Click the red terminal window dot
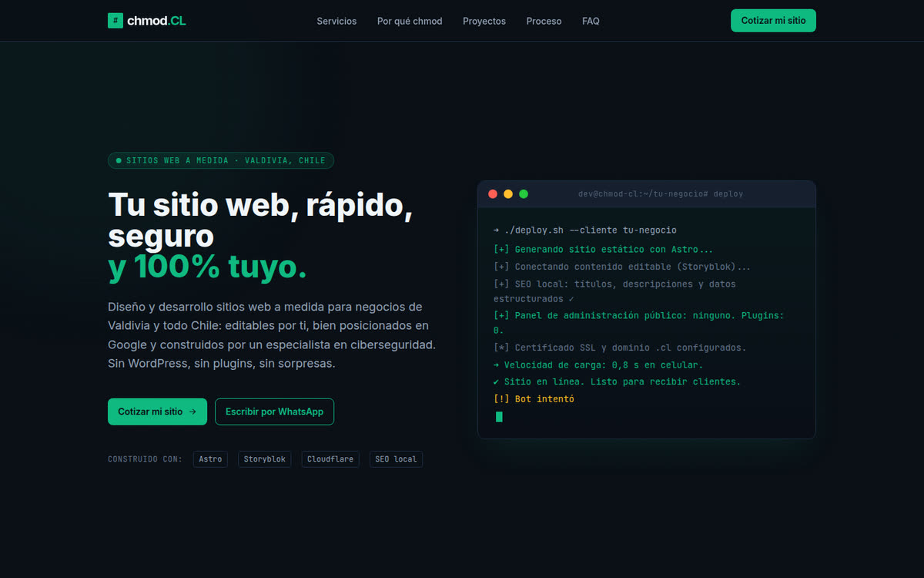This screenshot has height=578, width=924. tap(493, 194)
